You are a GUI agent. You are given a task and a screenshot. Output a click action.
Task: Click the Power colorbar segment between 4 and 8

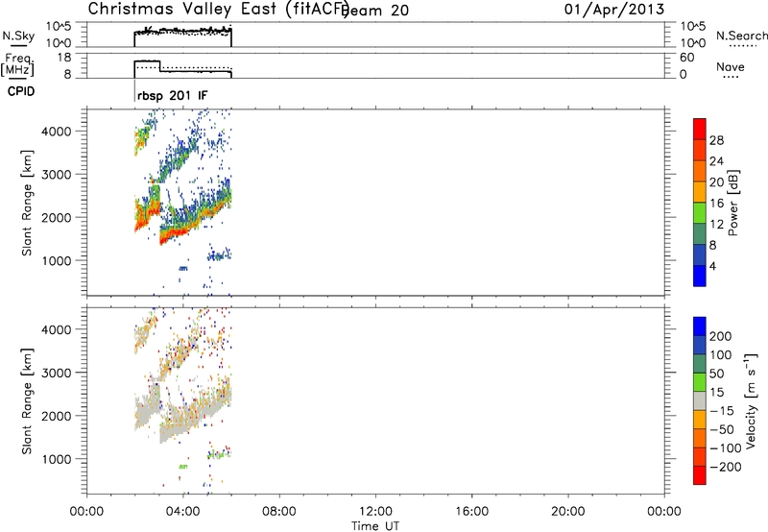pos(700,254)
